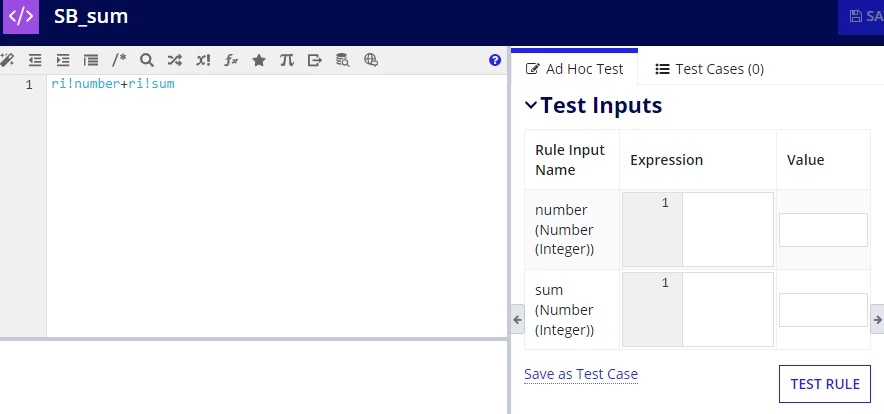Click the /* comment toggle icon

(x=119, y=60)
